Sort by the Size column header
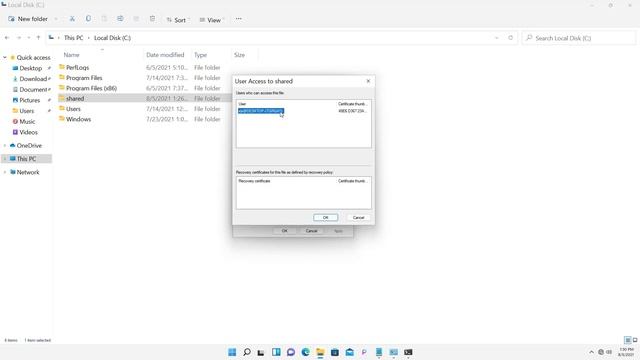The height and width of the screenshot is (360, 640). (x=240, y=55)
